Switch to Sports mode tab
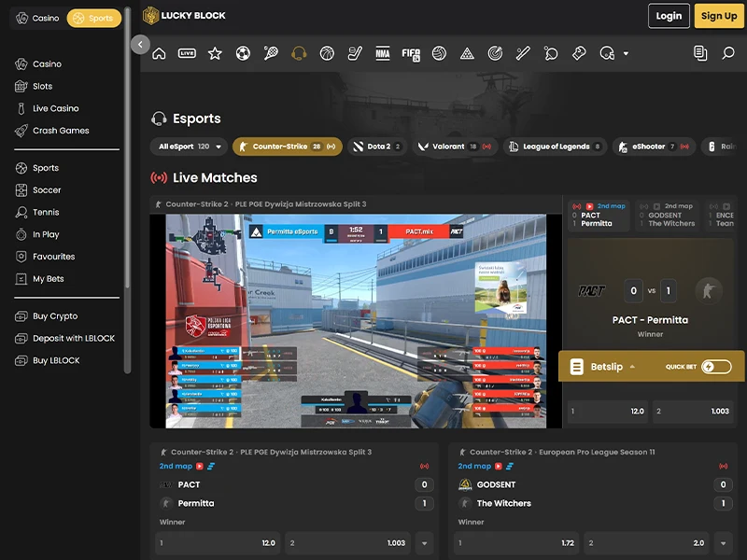 tap(94, 18)
